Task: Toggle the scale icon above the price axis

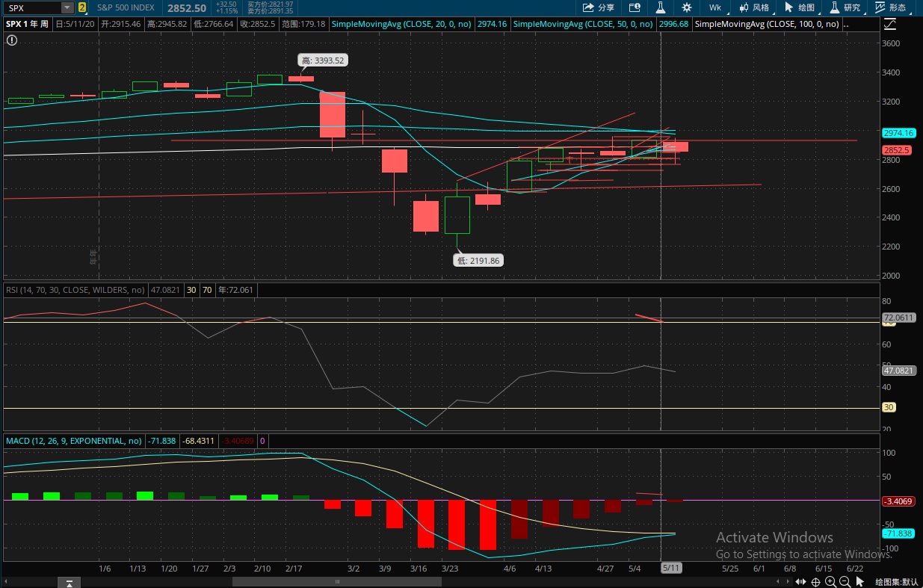Action: pos(889,24)
